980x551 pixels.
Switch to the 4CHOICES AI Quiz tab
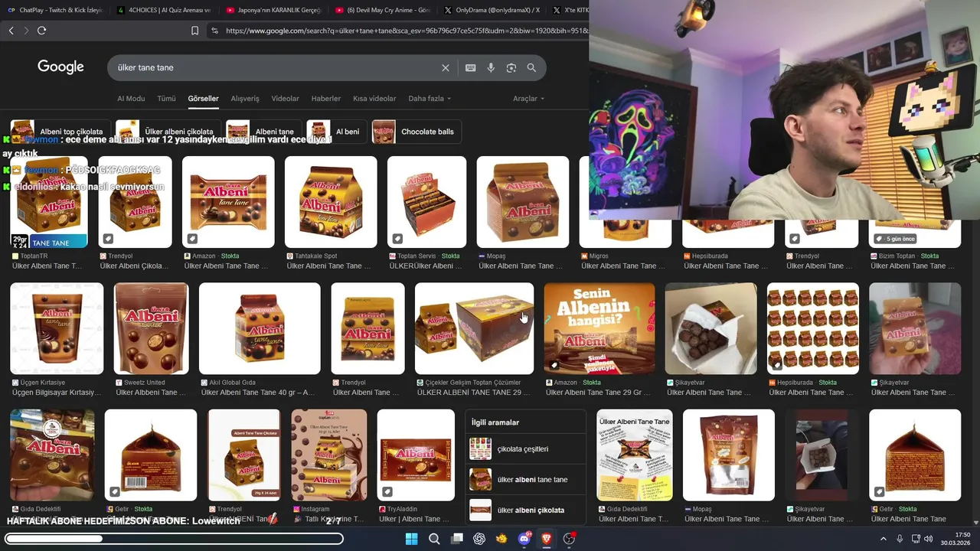click(x=163, y=10)
